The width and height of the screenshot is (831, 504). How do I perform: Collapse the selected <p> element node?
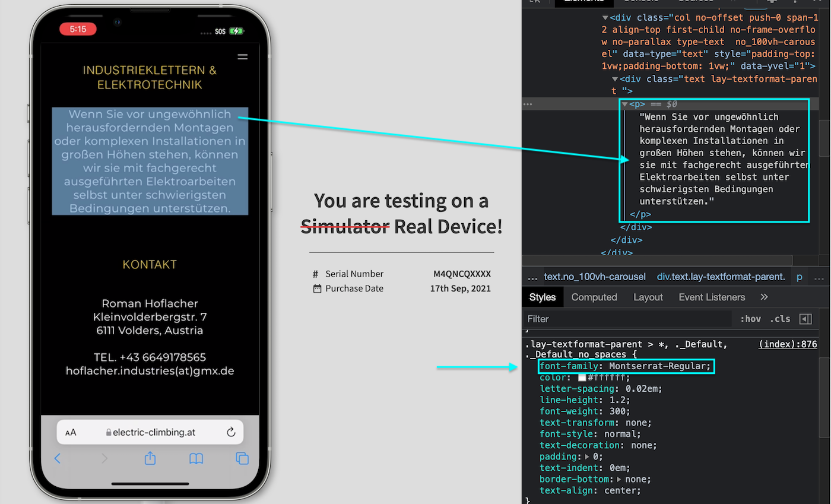(625, 104)
